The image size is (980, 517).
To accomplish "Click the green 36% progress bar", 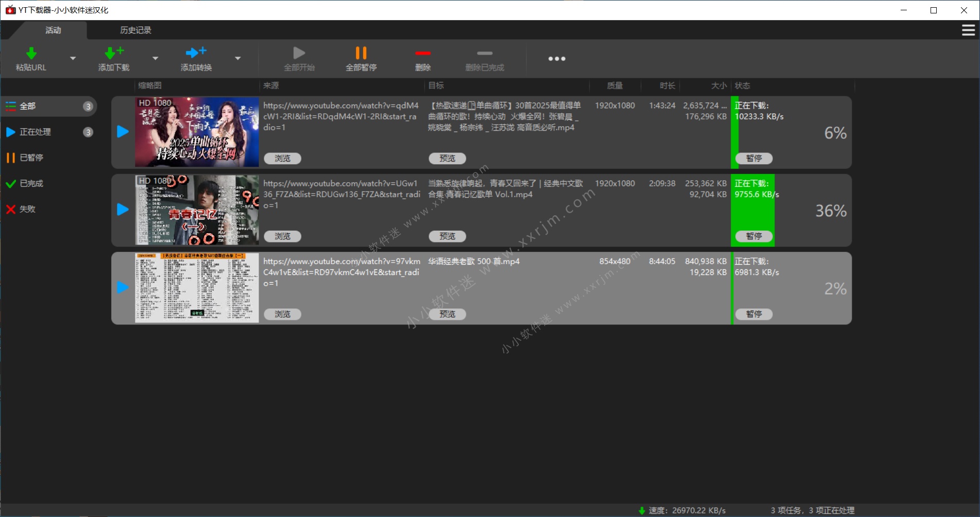I will point(753,210).
